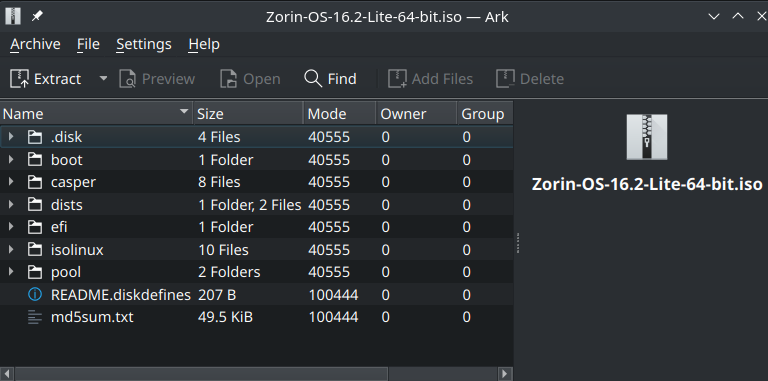Open the Settings menu

pos(144,45)
